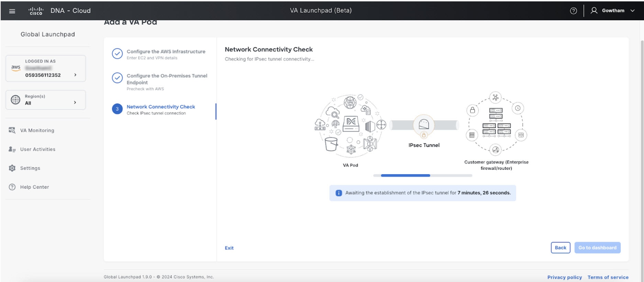The width and height of the screenshot is (644, 282).
Task: Click the Settings gear icon
Action: pos(12,168)
